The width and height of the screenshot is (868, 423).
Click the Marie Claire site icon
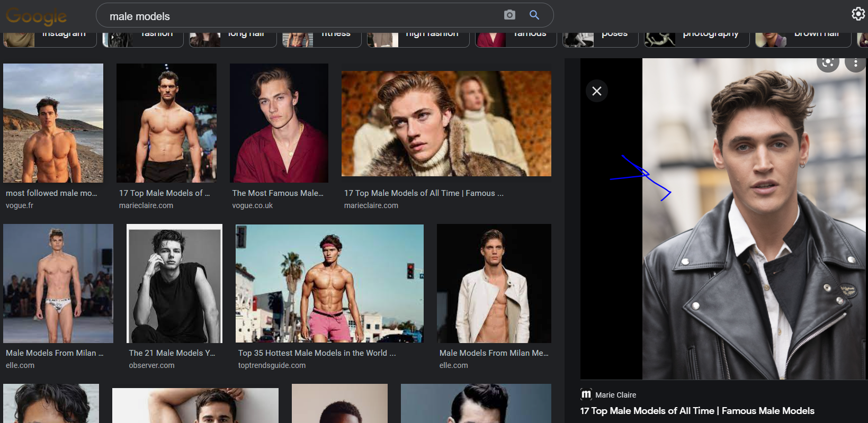586,394
